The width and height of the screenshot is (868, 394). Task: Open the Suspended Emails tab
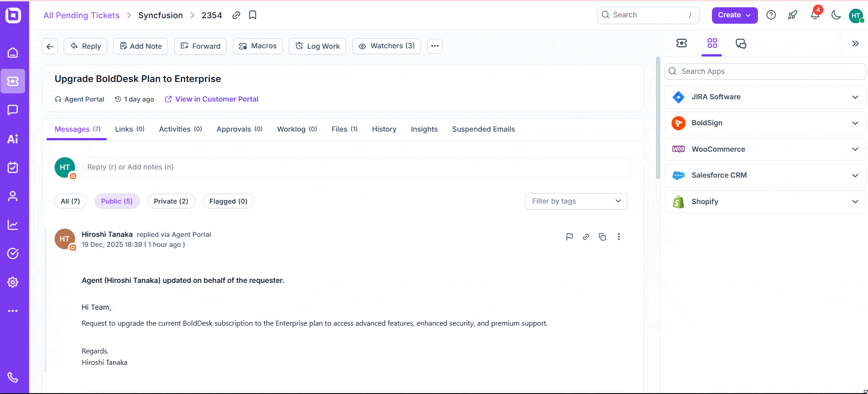484,129
